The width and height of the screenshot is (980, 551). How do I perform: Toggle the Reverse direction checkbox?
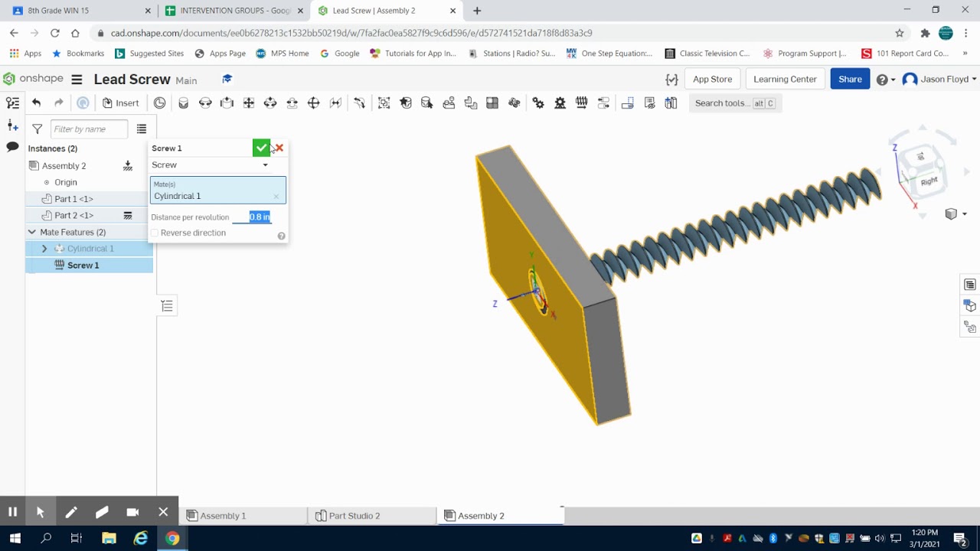(155, 233)
